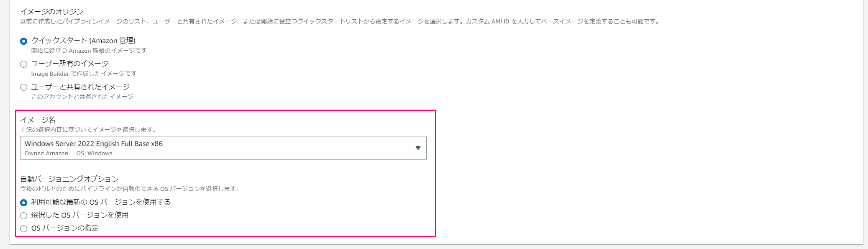Select ユーザーと共有されたイメージ radio button
Screen dimensions: 868x249
click(24, 87)
